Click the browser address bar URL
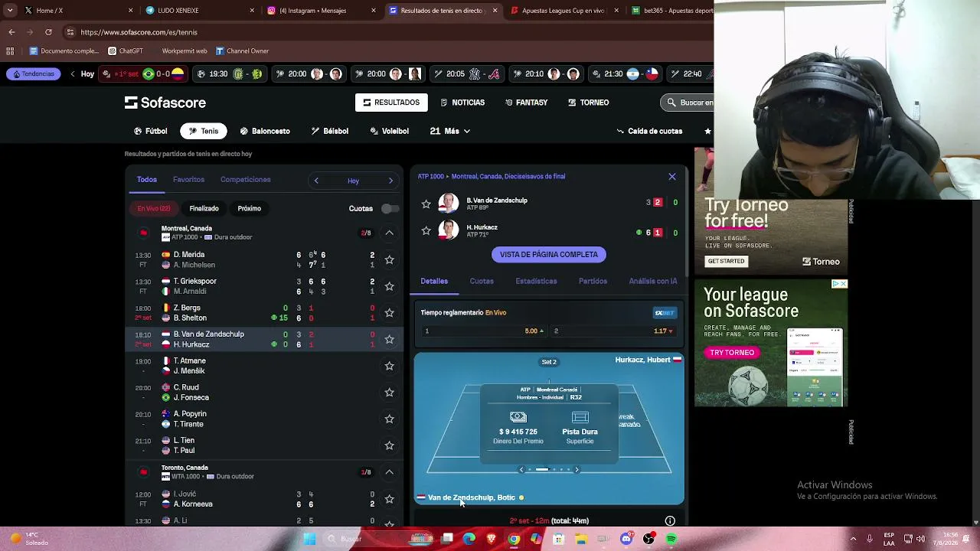The width and height of the screenshot is (980, 551). point(139,32)
